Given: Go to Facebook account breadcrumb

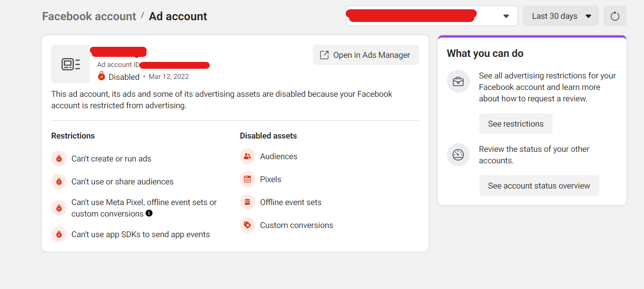Looking at the screenshot, I should click(x=89, y=17).
